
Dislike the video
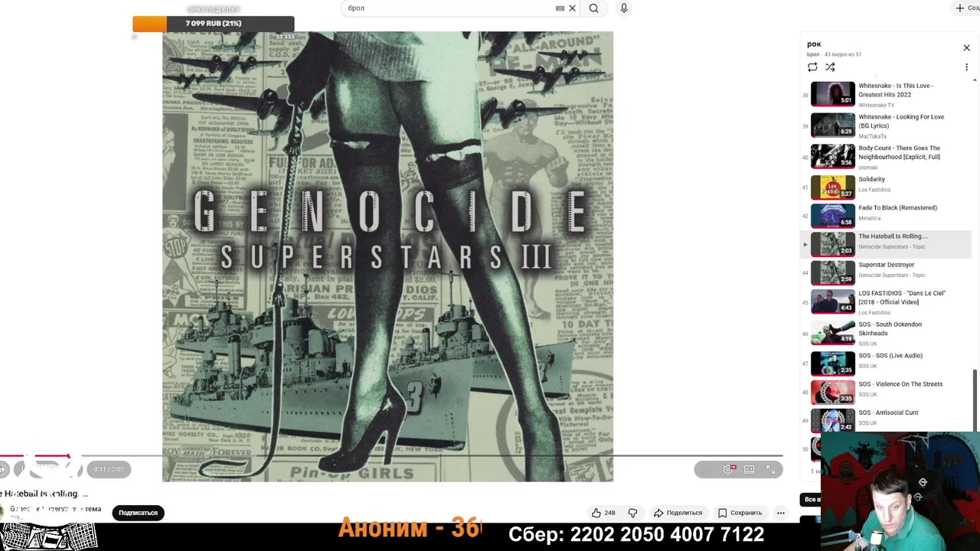632,513
